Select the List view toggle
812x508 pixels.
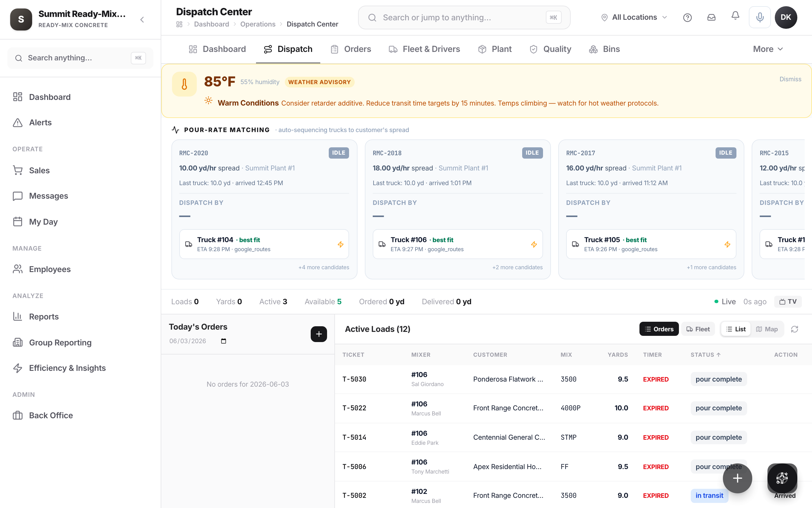pyautogui.click(x=736, y=329)
